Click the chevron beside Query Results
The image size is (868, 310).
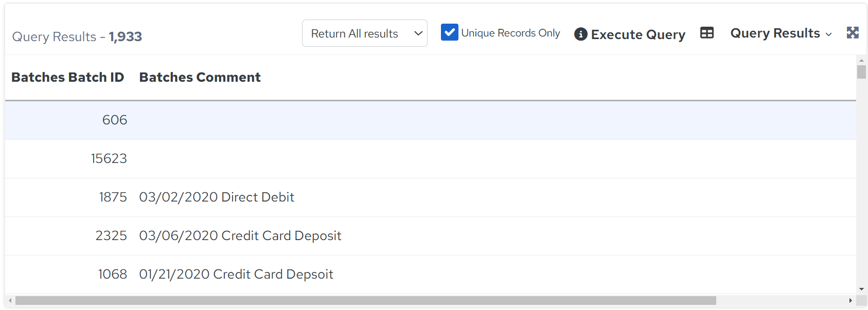828,34
